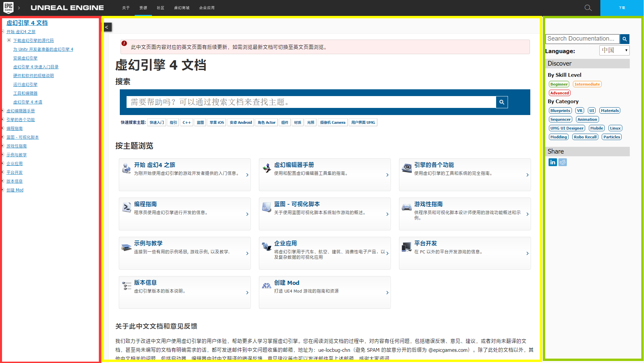Expand the 蓝图 - 可视化脚本 tree node
This screenshot has height=363, width=644.
tap(3, 137)
